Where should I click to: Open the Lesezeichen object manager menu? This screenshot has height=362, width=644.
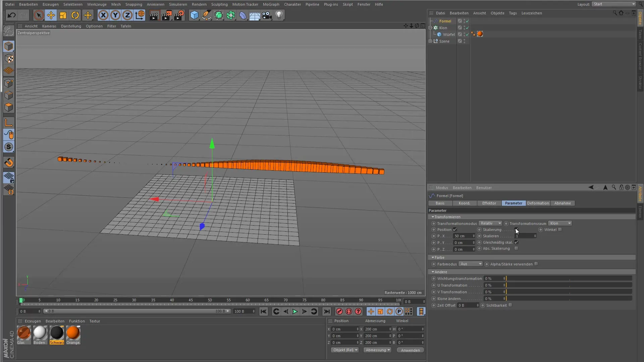(532, 13)
